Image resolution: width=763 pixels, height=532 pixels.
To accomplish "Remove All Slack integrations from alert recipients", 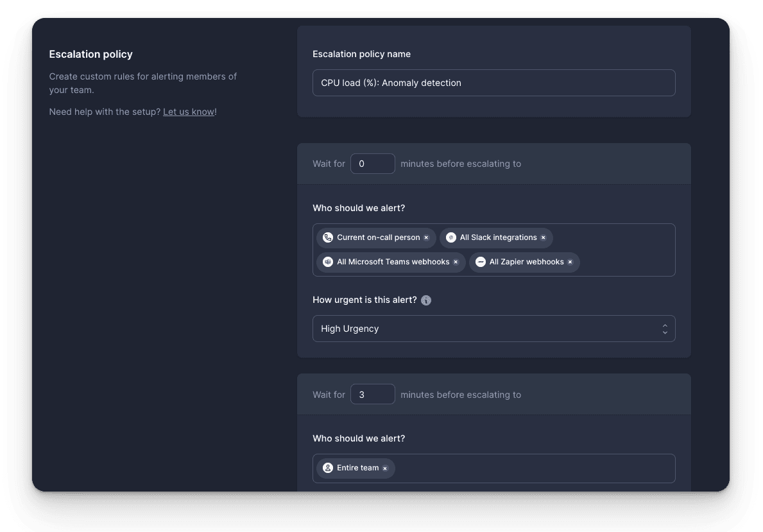I will [544, 237].
